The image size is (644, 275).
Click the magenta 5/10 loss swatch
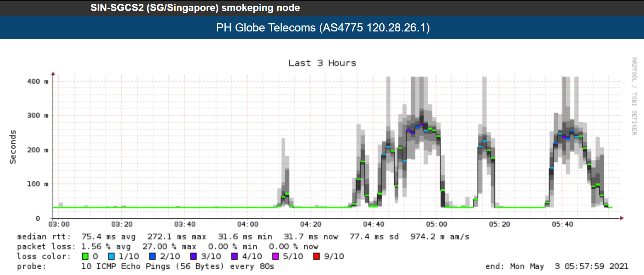tap(275, 256)
